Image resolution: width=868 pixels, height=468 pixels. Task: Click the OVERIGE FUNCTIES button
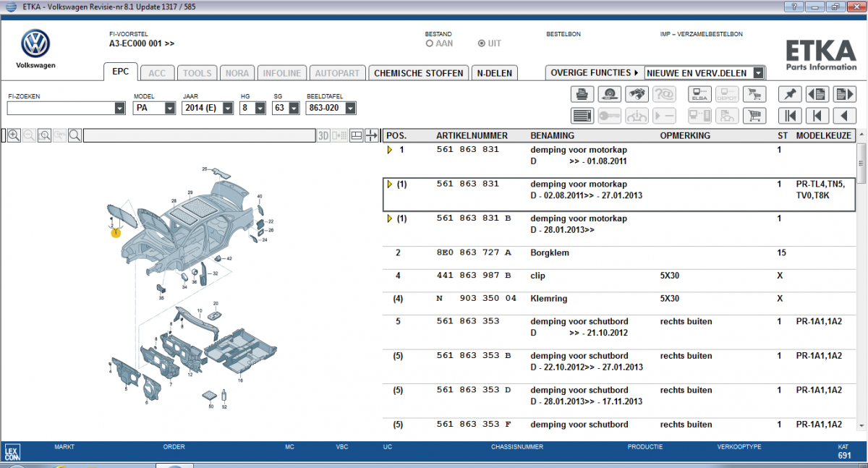click(593, 73)
